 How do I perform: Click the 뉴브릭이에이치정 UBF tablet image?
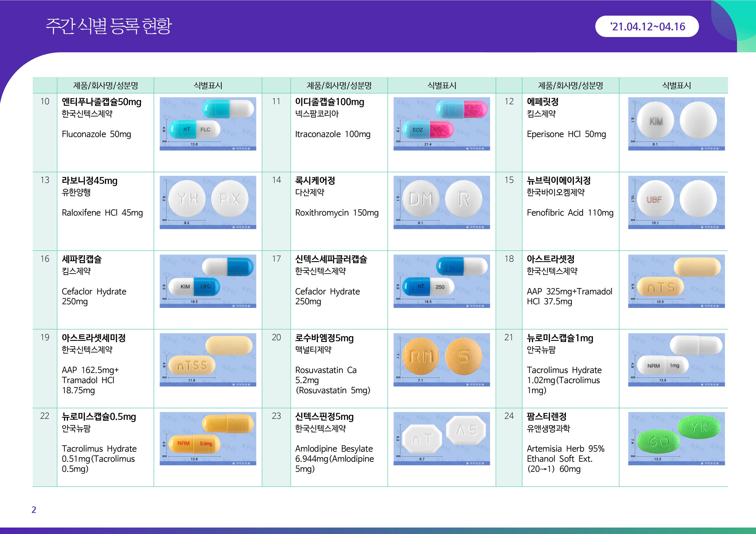point(676,202)
